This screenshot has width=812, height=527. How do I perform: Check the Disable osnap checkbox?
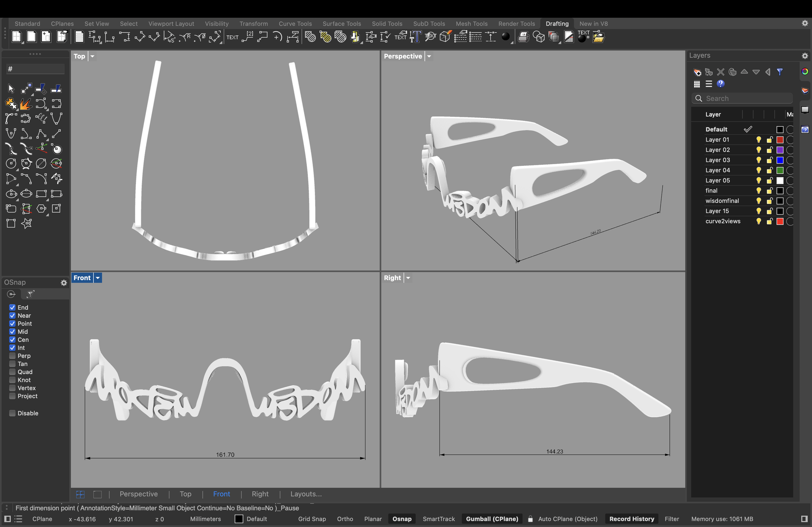12,413
